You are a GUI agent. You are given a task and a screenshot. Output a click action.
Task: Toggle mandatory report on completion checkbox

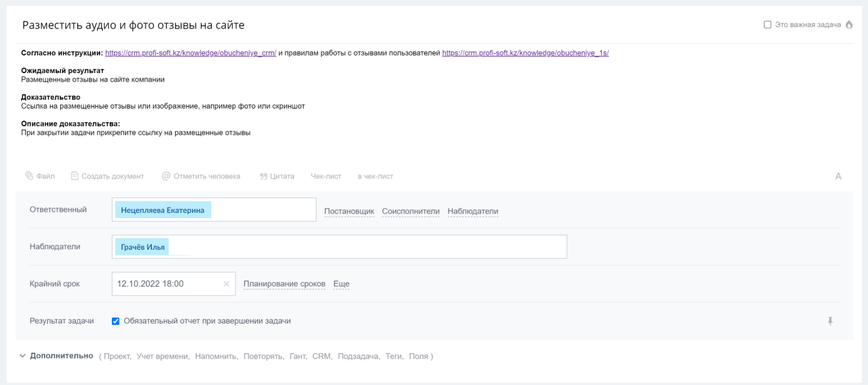coord(116,321)
